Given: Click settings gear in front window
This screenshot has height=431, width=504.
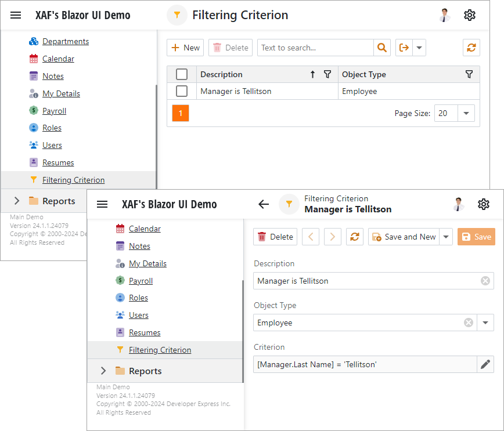Looking at the screenshot, I should [484, 204].
